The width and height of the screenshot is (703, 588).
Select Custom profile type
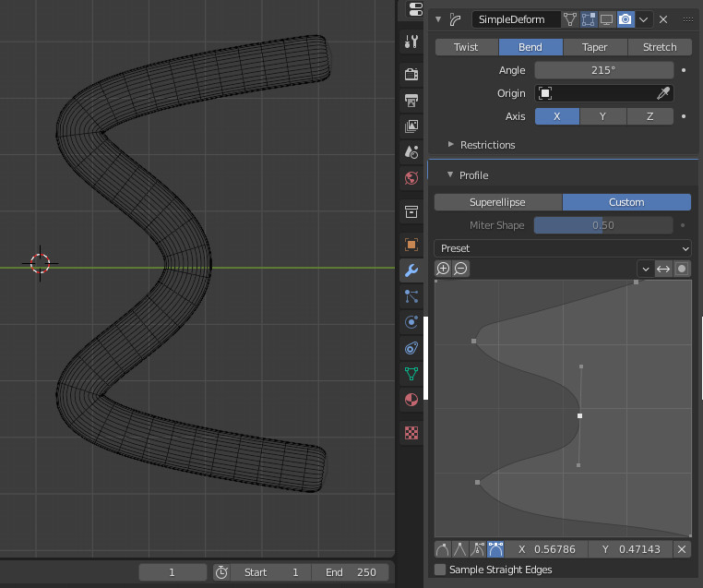pos(626,202)
